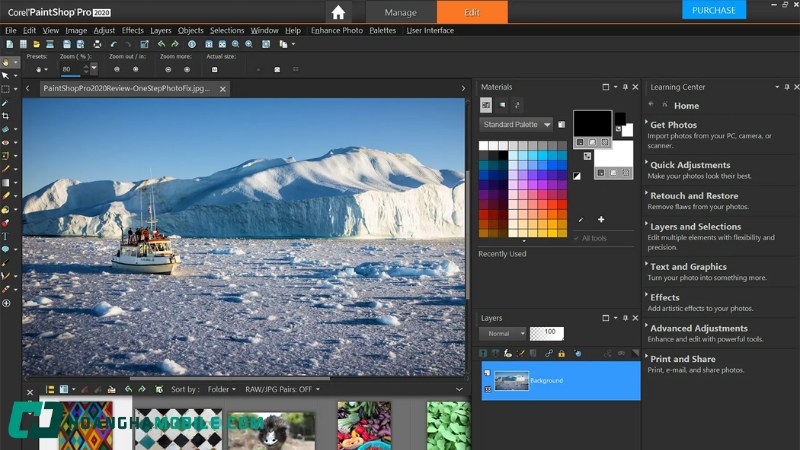Screen dimensions: 800x450
Task: Click the Undo arrow in the toolbar
Action: coord(113,44)
